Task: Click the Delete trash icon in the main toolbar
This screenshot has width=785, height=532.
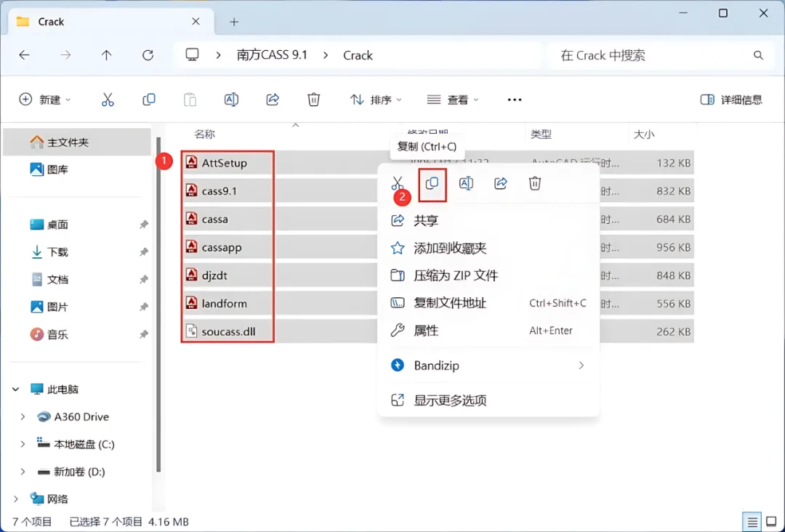Action: tap(313, 100)
